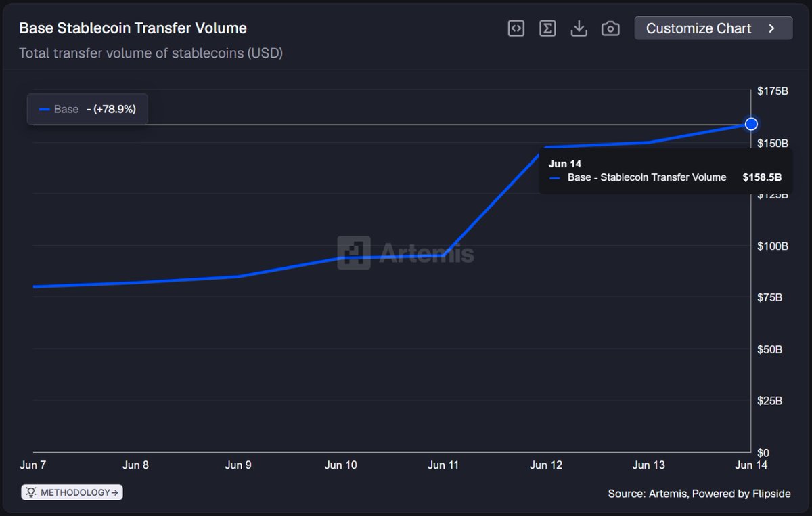812x516 pixels.
Task: Click tooltip label 'Base - Stablecoin Transfer Volume'
Action: (647, 177)
